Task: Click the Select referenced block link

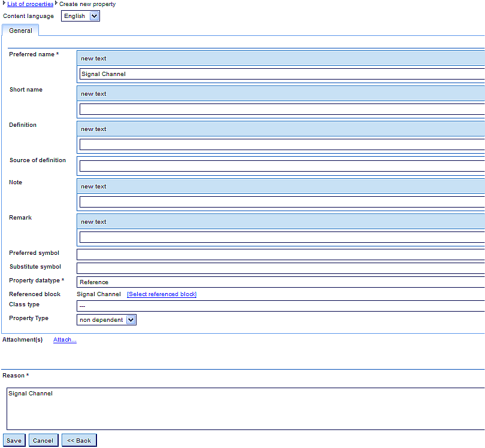Action: pyautogui.click(x=162, y=294)
